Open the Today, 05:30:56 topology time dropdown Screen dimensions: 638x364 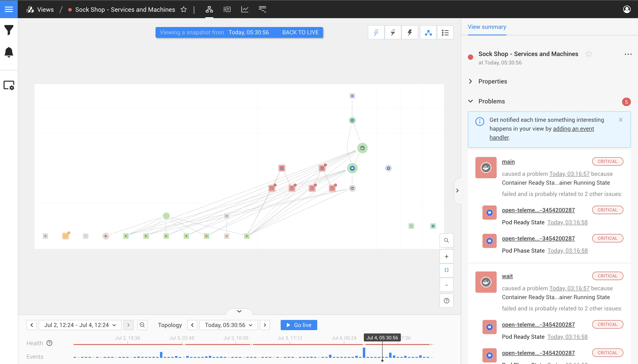[228, 325]
